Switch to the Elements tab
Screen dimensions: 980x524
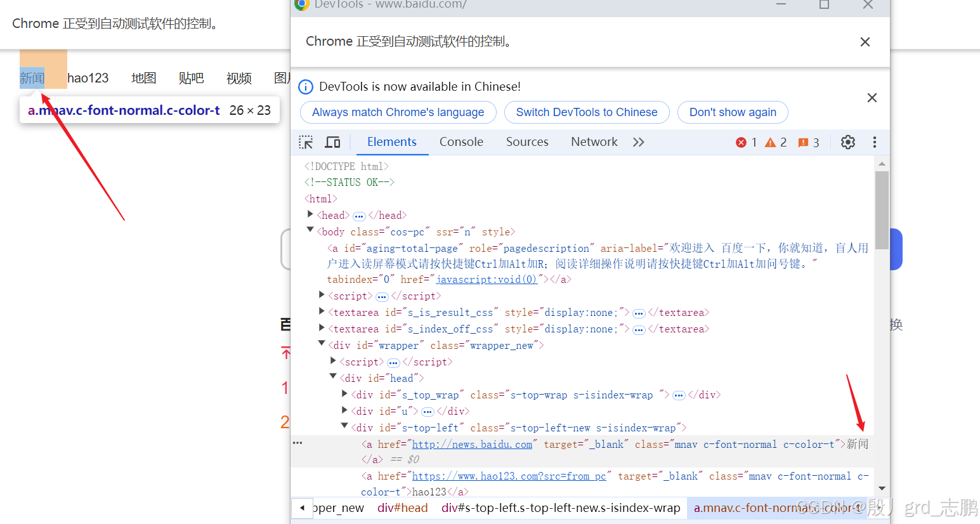[x=392, y=142]
